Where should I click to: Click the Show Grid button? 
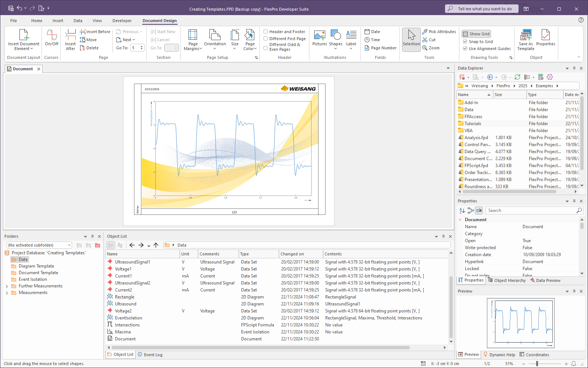pyautogui.click(x=476, y=34)
